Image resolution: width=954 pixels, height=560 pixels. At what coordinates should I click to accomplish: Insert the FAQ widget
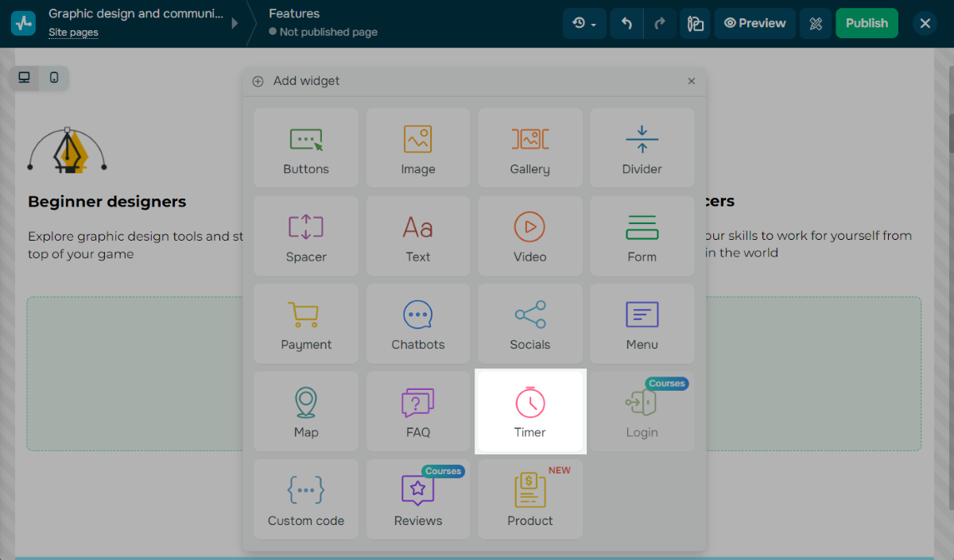point(418,411)
